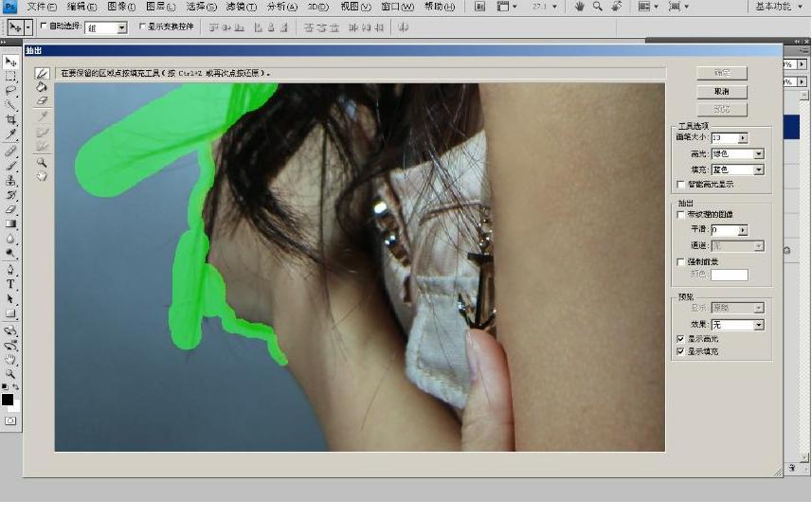Click the 取消 button in Extract dialog
The width and height of the screenshot is (812, 518).
pos(722,91)
